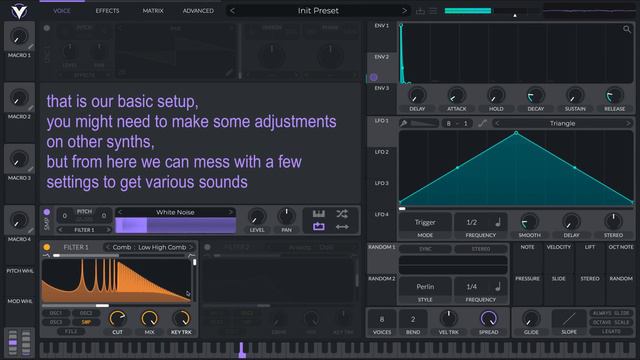
Task: Toggle FIL2 input on Filter 1
Action: click(x=71, y=331)
